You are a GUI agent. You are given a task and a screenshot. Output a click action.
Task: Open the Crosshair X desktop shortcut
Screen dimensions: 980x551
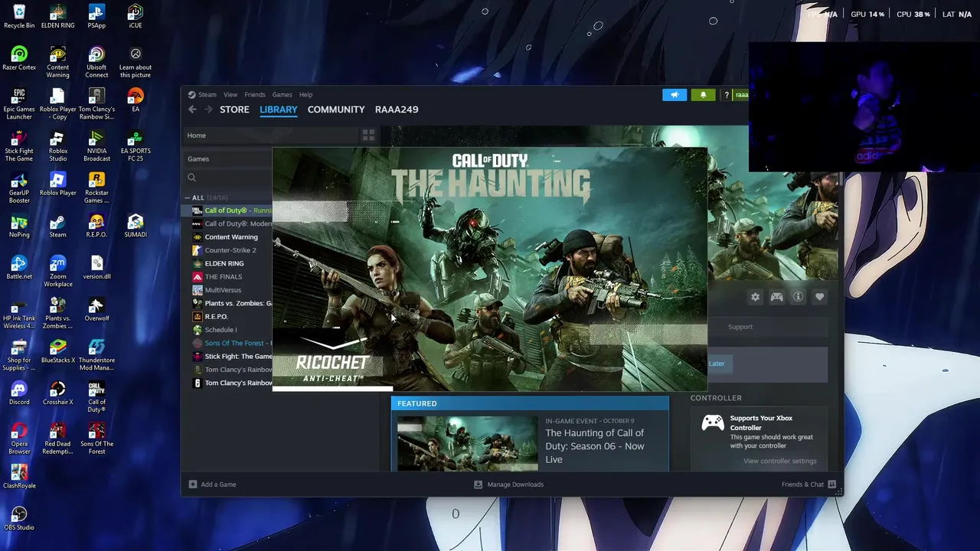[58, 393]
